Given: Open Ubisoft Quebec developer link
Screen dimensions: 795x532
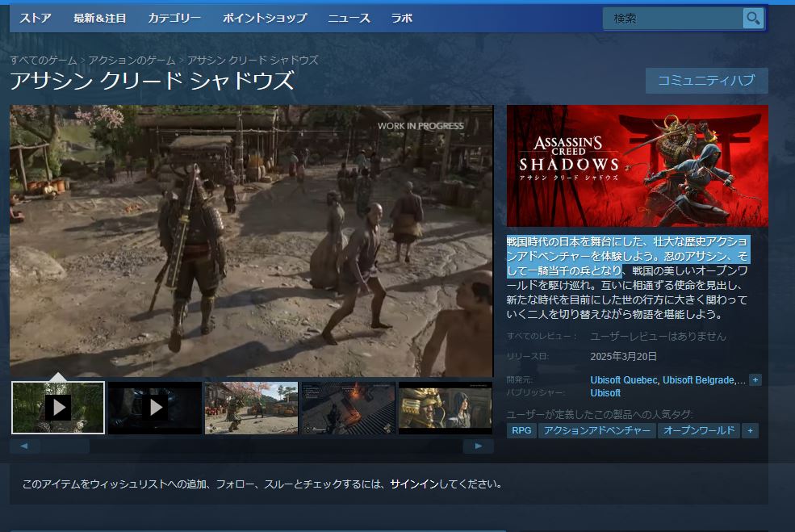Looking at the screenshot, I should point(624,380).
